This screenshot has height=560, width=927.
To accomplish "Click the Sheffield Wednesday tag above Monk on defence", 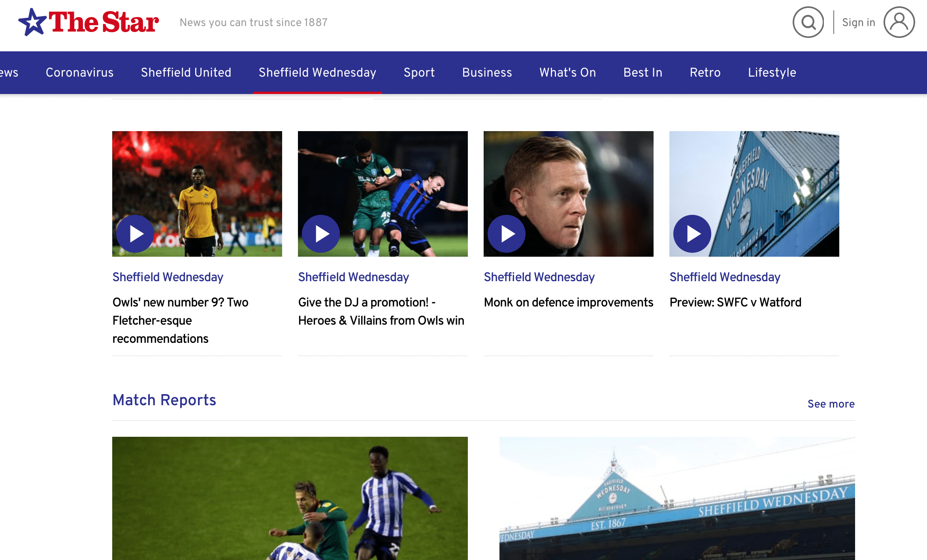I will [x=539, y=277].
